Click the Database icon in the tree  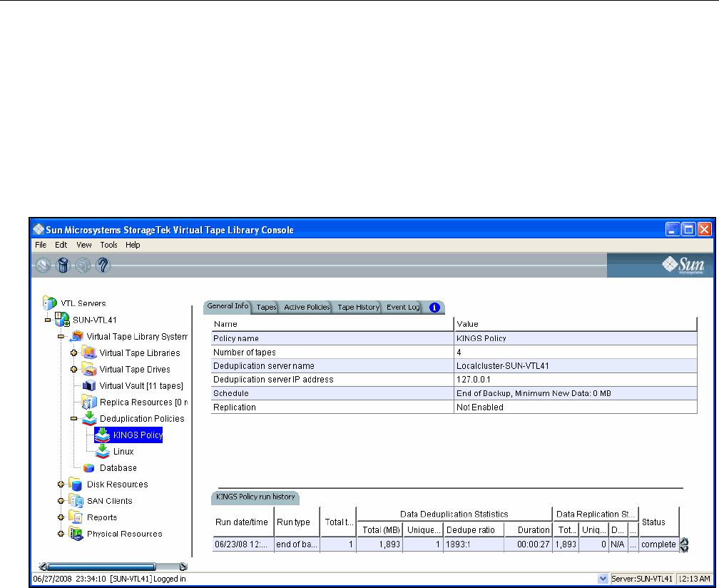89,468
